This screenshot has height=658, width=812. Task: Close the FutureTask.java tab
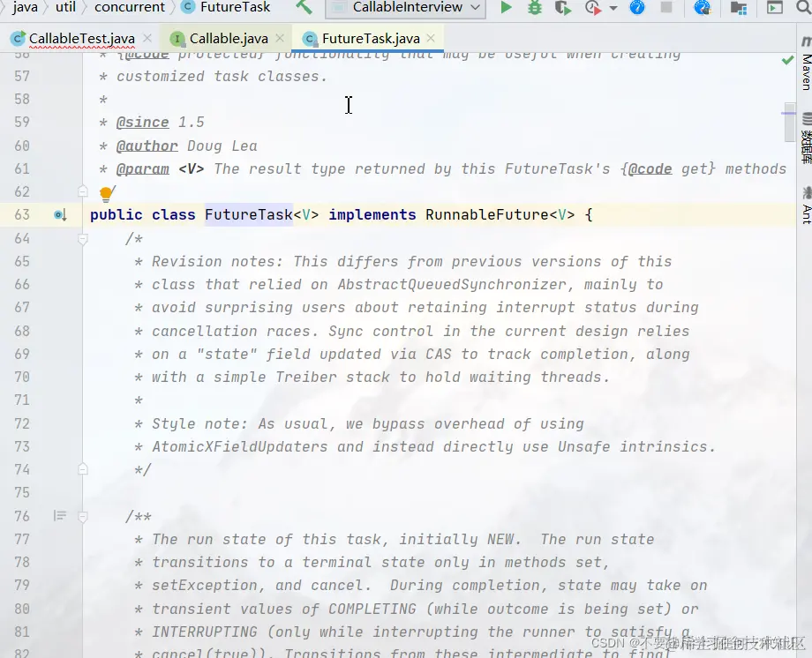(431, 38)
